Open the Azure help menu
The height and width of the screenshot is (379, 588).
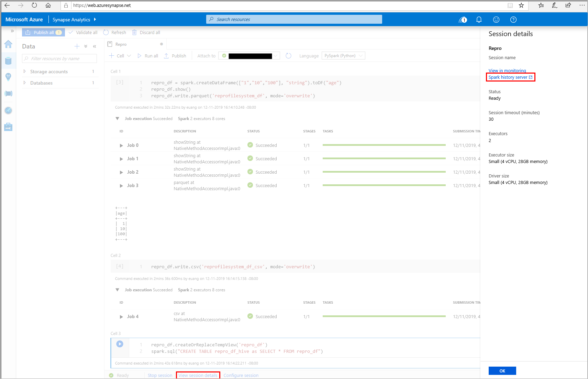click(x=513, y=20)
